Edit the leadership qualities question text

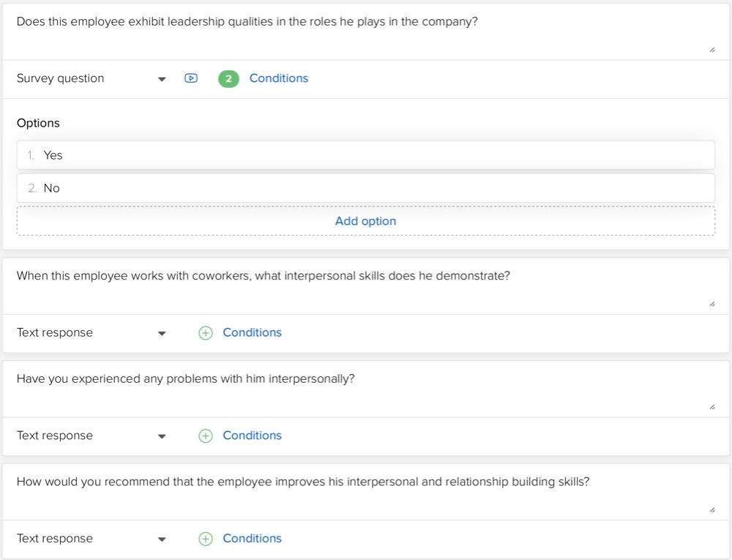365,31
